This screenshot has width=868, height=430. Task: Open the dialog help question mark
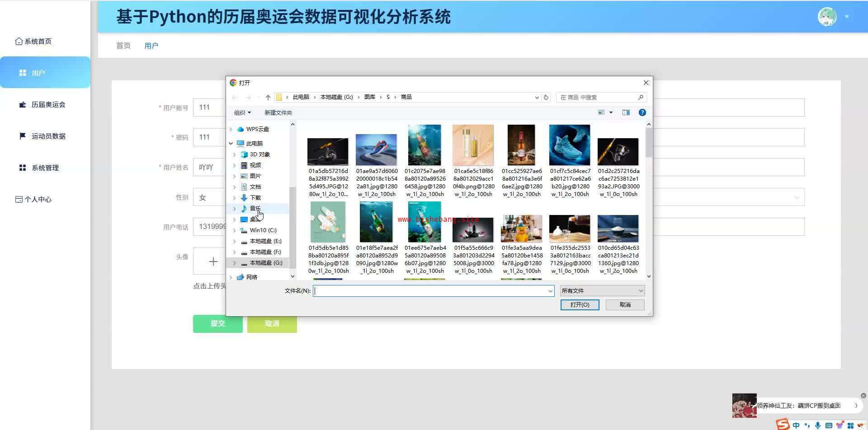pos(642,112)
